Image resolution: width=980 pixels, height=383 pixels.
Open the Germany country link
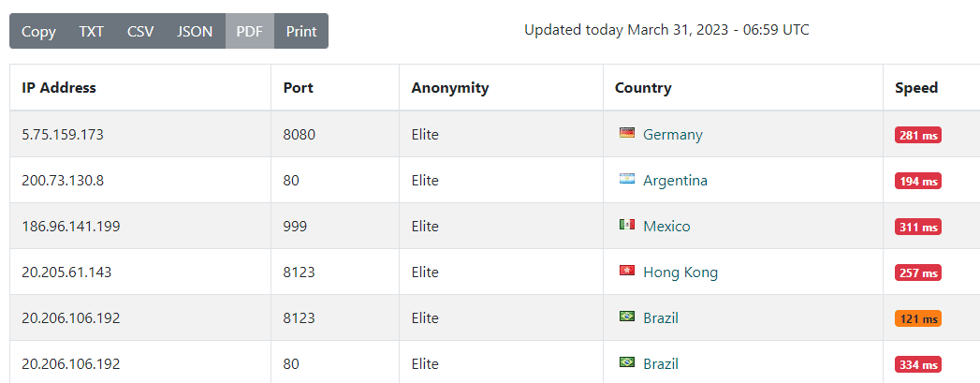672,134
